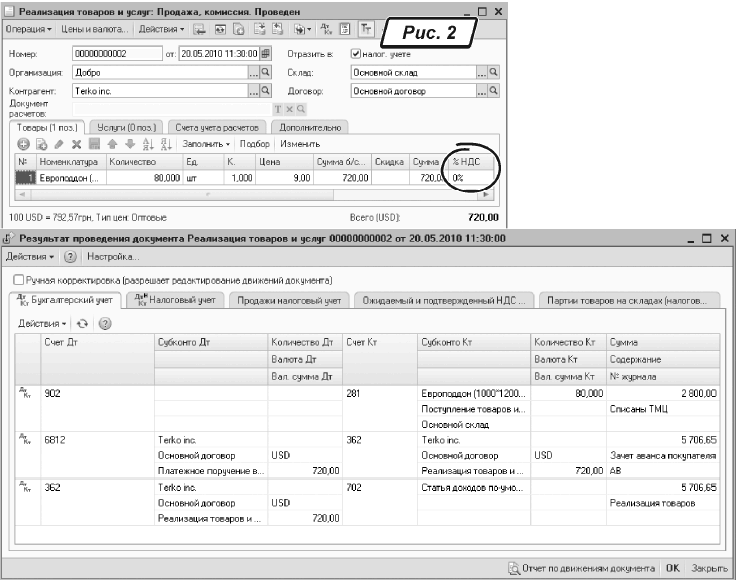Open the Действия dropdown in the results window
The width and height of the screenshot is (736, 580).
[30, 257]
